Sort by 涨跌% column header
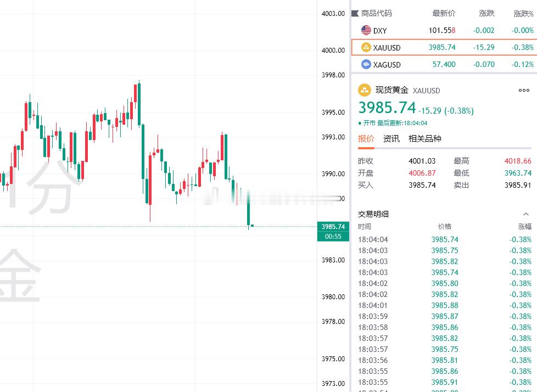Image resolution: width=537 pixels, height=392 pixels. click(x=523, y=14)
